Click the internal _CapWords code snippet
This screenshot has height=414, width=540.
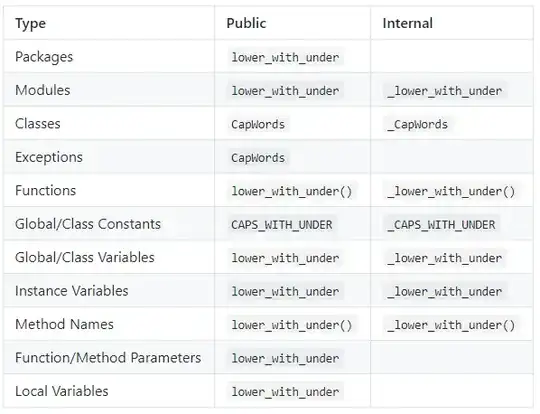tap(417, 124)
